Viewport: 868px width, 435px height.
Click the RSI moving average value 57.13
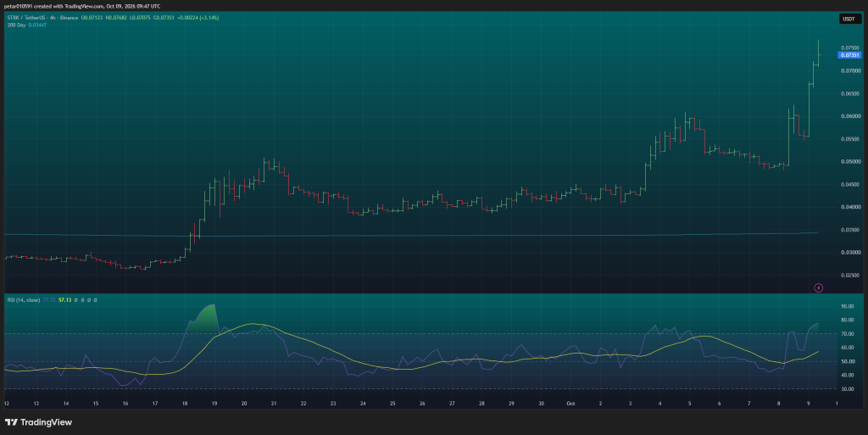click(x=64, y=300)
